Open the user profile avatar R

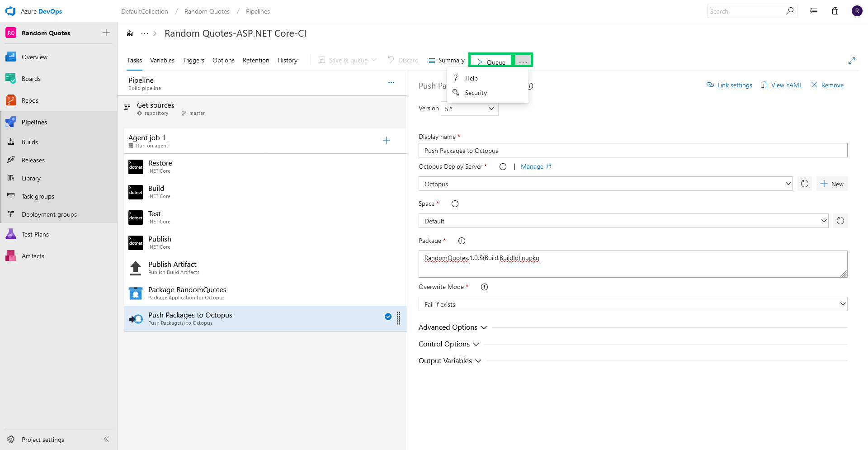point(857,11)
